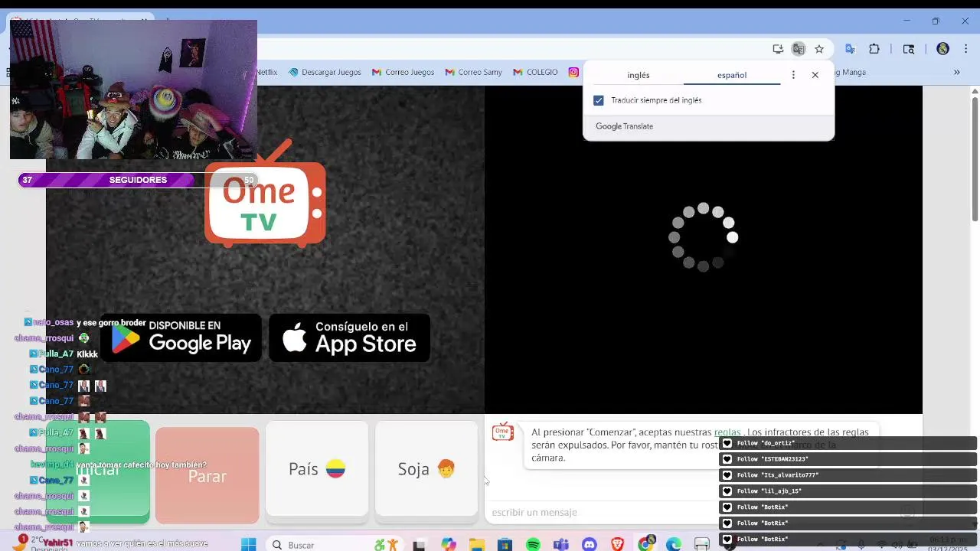Viewport: 980px width, 551px height.
Task: Click the Colombia flag in País button
Action: pyautogui.click(x=335, y=469)
